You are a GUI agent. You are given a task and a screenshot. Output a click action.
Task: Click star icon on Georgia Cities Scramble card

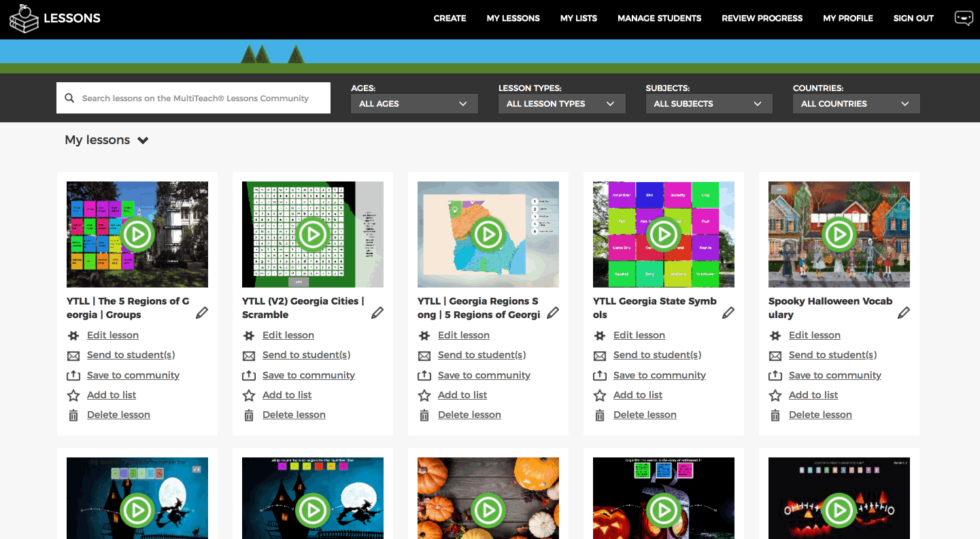(x=249, y=395)
